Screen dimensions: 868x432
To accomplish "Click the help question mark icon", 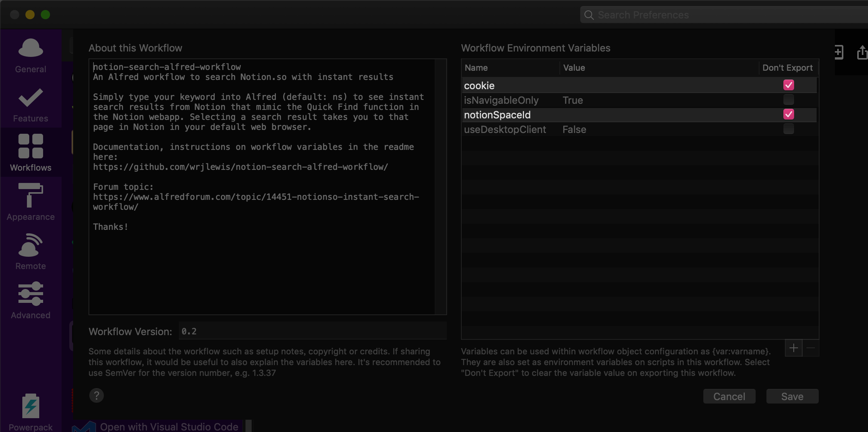I will pyautogui.click(x=97, y=395).
